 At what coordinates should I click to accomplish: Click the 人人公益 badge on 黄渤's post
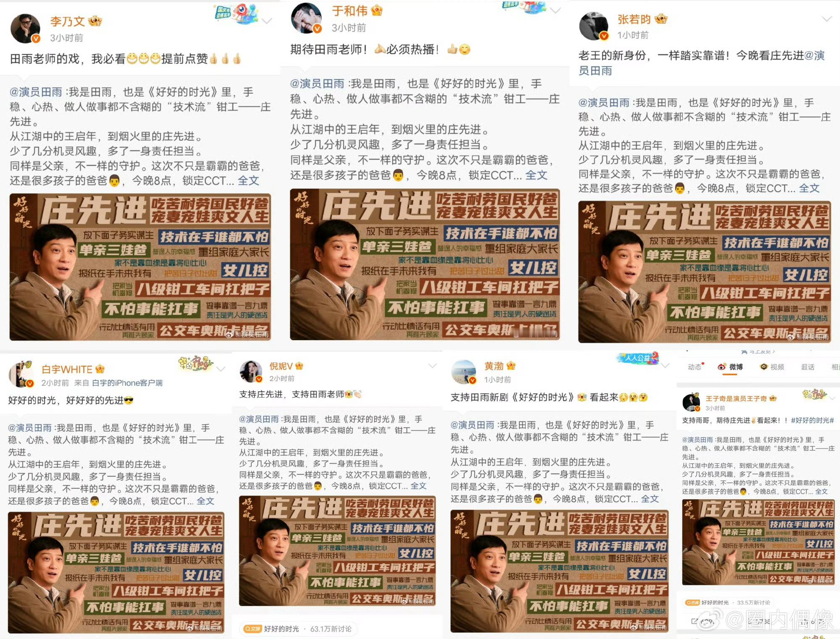(637, 358)
